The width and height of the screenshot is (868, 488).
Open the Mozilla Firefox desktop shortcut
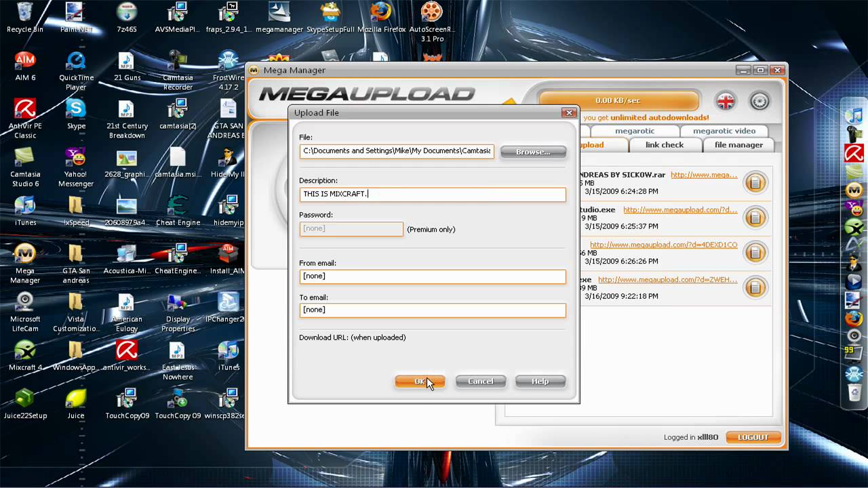[380, 18]
